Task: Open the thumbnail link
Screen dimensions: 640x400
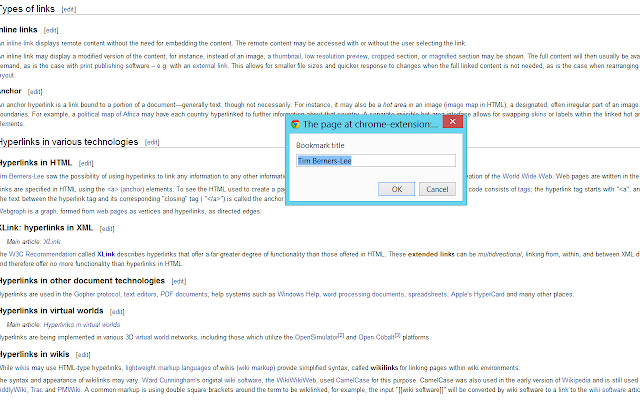Action: pos(287,56)
